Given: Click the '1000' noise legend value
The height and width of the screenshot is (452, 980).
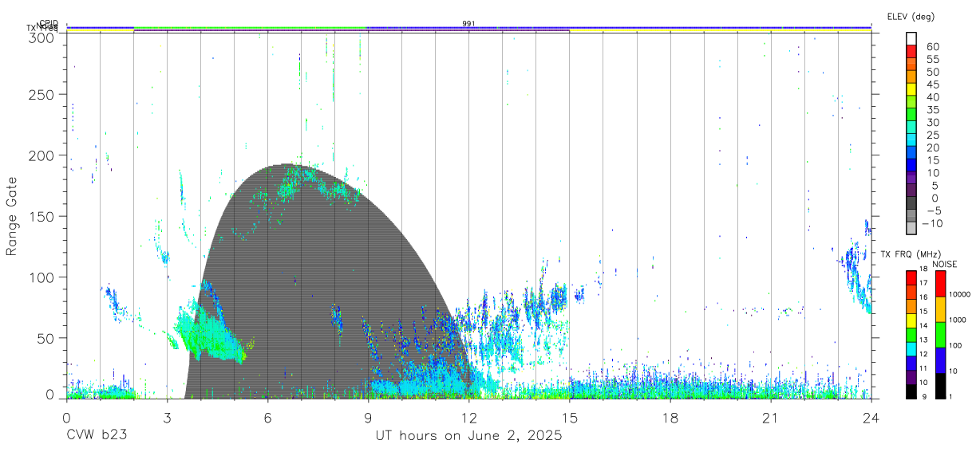Looking at the screenshot, I should click(958, 320).
